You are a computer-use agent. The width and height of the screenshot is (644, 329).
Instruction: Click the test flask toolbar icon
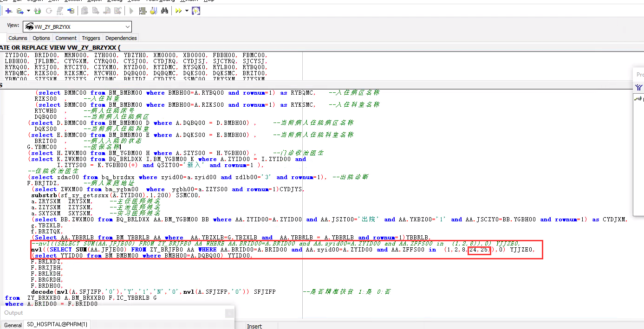tap(153, 11)
